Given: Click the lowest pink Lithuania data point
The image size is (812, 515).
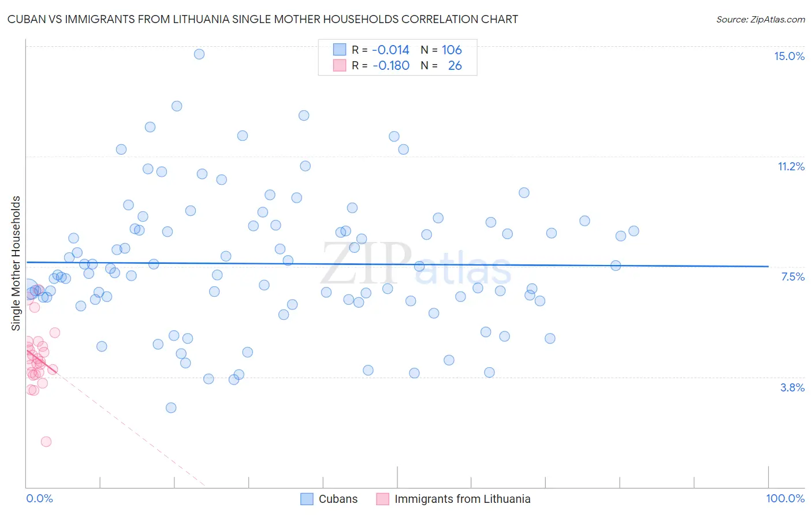Looking at the screenshot, I should (x=46, y=442).
